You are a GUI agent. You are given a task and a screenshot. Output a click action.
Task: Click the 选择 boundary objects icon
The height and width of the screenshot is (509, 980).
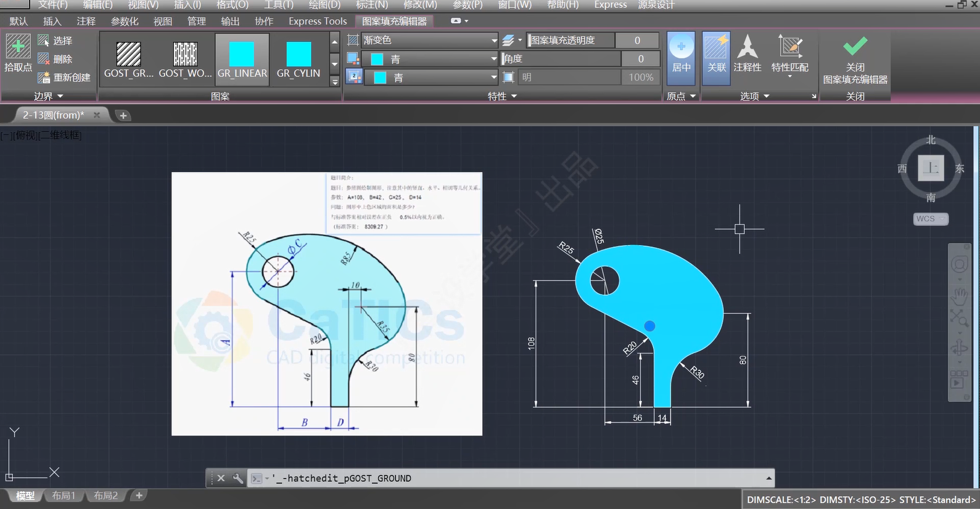43,41
